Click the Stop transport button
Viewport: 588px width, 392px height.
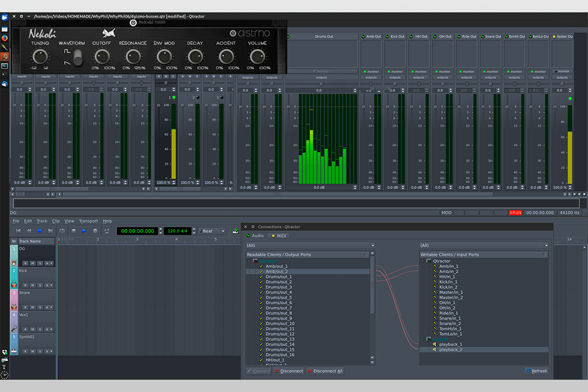[x=73, y=231]
